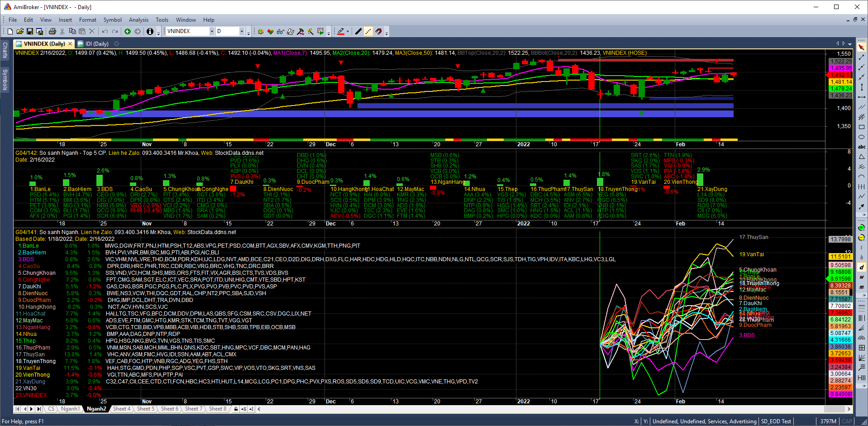Viewport: 868px width, 426px height.
Task: Select the Gann square grid tool
Action: click(862, 348)
